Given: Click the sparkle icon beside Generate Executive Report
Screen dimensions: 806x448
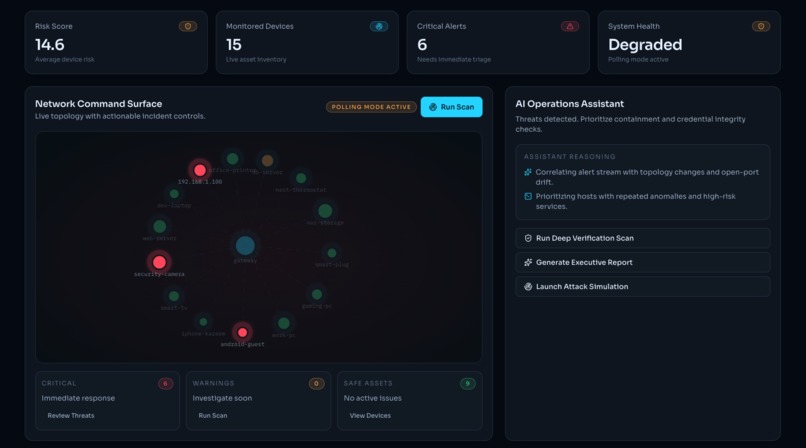Looking at the screenshot, I should [x=528, y=263].
